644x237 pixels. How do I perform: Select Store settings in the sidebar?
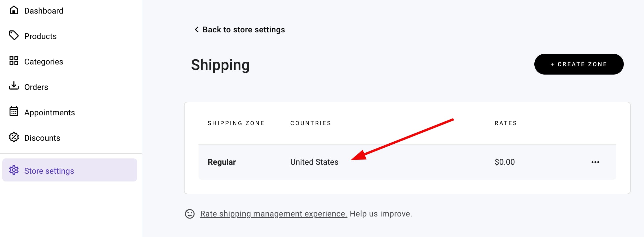click(49, 171)
